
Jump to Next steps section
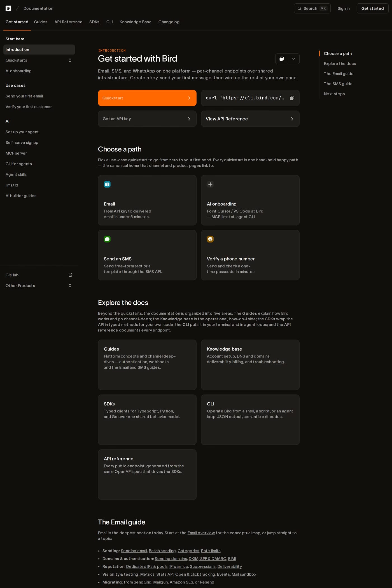point(334,94)
